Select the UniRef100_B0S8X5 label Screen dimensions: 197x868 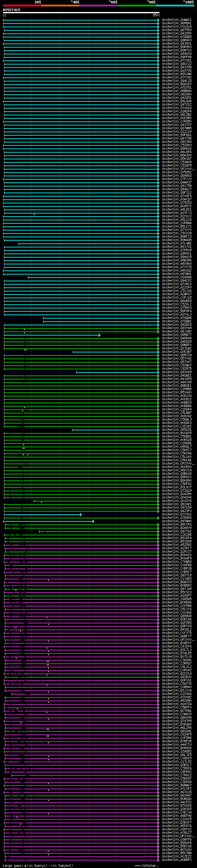click(176, 433)
